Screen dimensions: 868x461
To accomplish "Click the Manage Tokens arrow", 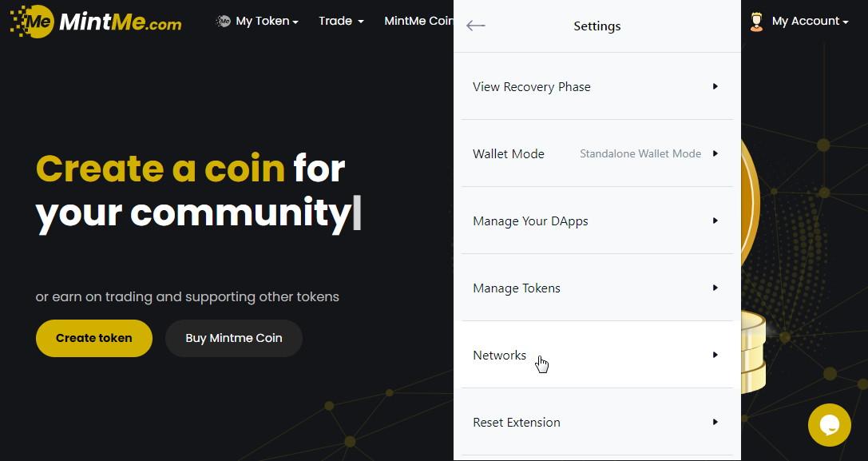I will click(x=715, y=288).
